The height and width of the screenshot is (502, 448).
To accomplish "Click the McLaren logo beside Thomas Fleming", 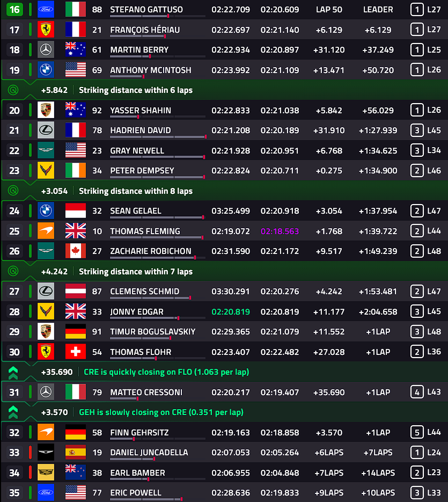I will tap(46, 231).
